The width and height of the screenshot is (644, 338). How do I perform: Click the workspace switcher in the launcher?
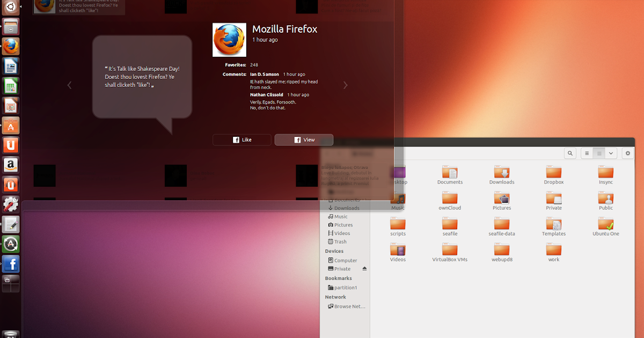click(11, 283)
